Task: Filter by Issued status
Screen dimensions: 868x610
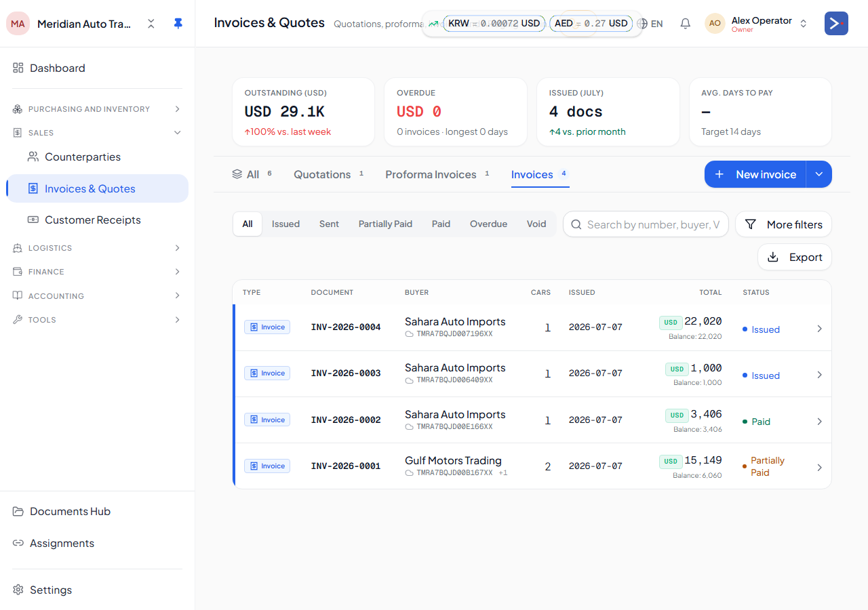Action: point(285,224)
